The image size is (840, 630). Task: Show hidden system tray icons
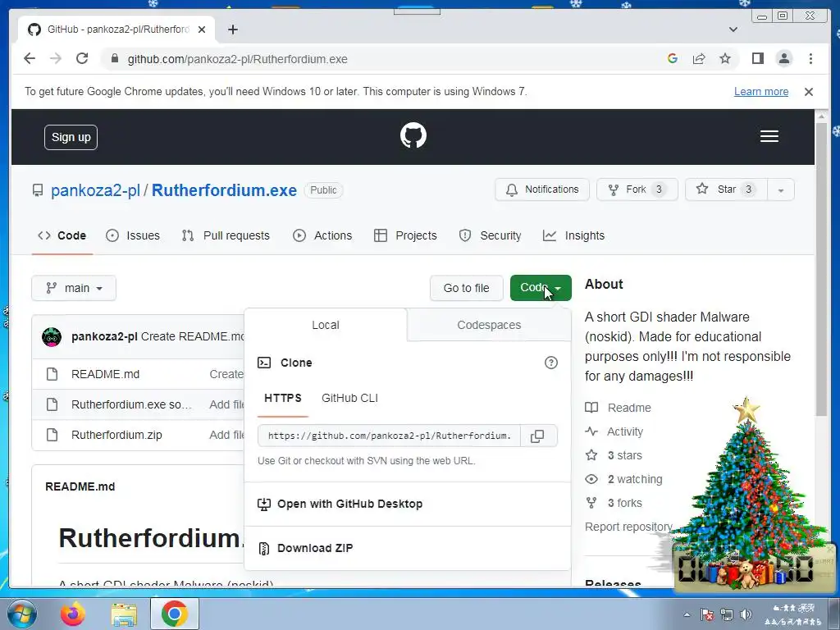click(x=687, y=614)
